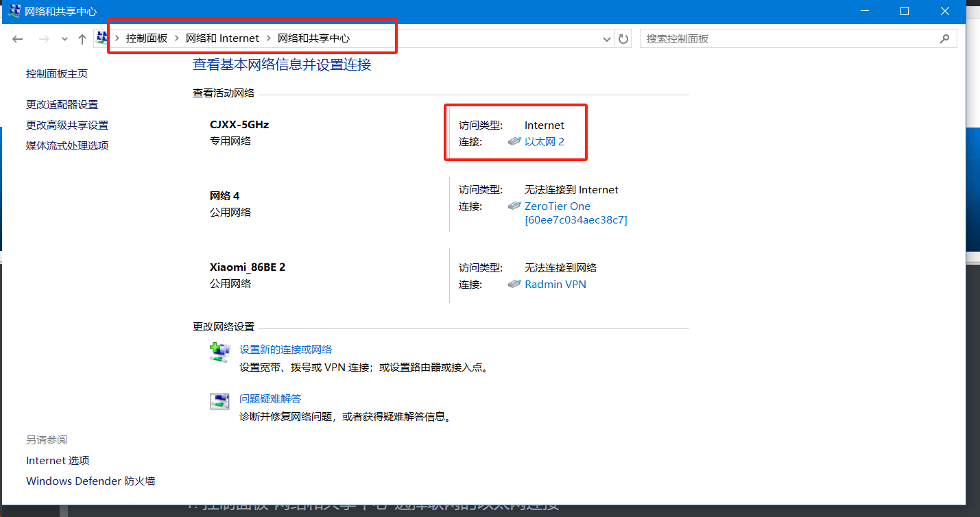980x517 pixels.
Task: Close the 网络和共享中心 window
Action: [945, 11]
